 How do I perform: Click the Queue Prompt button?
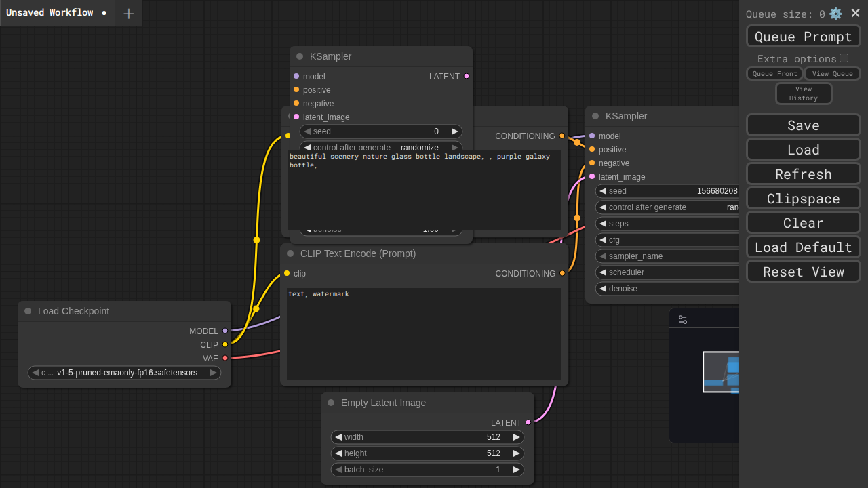click(x=803, y=37)
